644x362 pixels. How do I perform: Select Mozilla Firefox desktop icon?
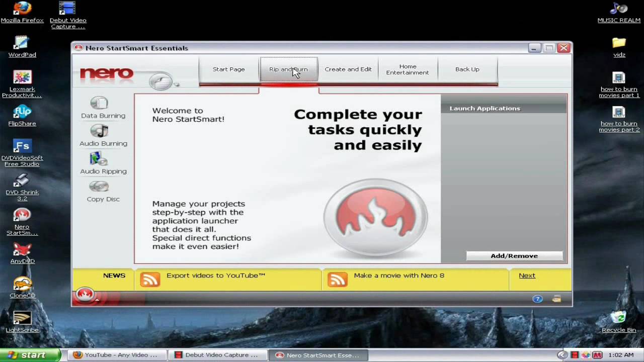(x=22, y=13)
